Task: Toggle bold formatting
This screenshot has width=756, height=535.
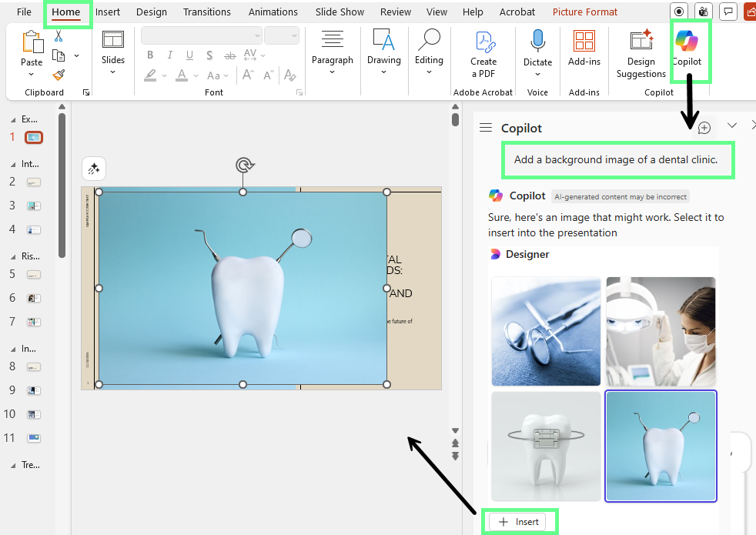Action: (150, 55)
